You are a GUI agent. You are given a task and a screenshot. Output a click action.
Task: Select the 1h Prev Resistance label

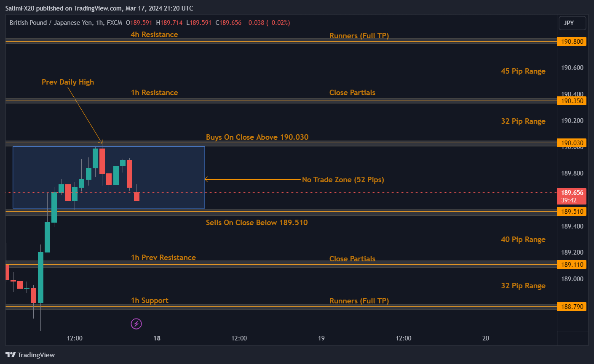163,258
